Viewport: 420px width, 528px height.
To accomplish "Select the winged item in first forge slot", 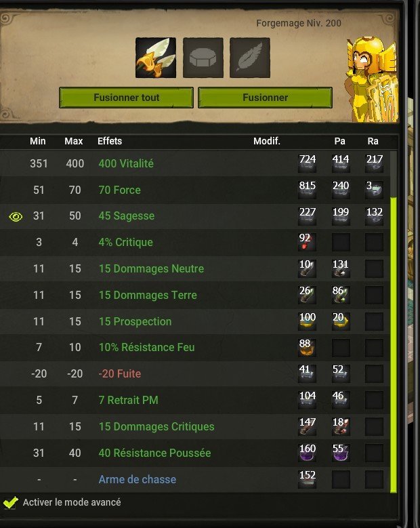I will tap(156, 58).
